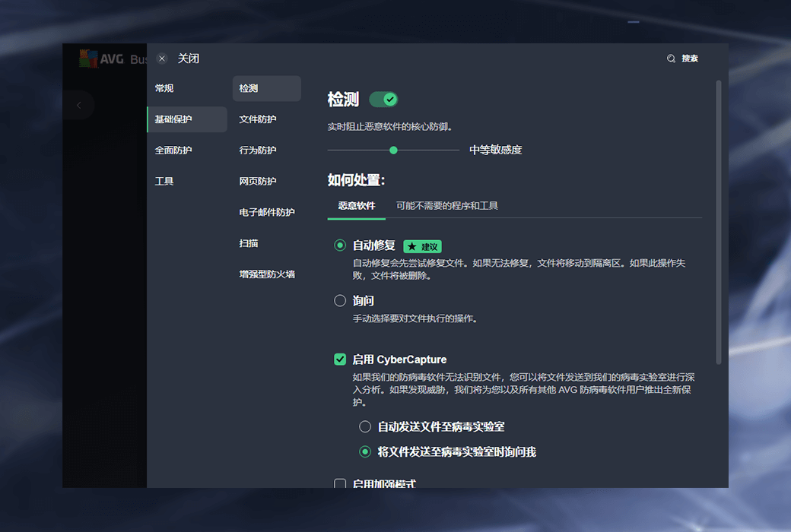Open the 可能不需要的程序和工具 tab
Viewport: 791px width, 532px height.
click(447, 206)
